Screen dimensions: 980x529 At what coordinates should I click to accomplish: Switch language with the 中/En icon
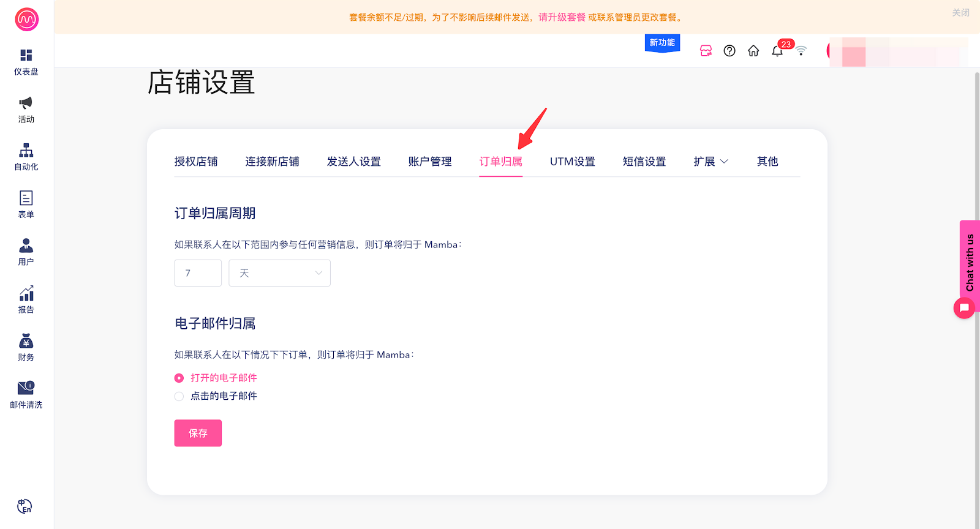pos(24,506)
